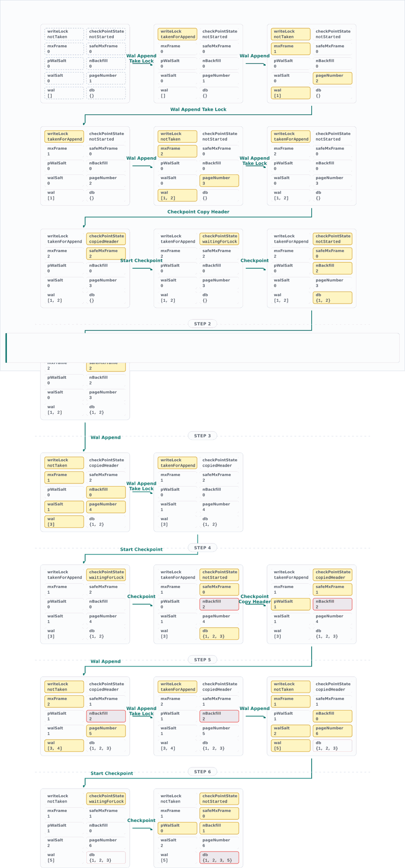Viewport: 405px width, 868px height.
Task: Click the STEP 3 pill label
Action: (x=202, y=436)
